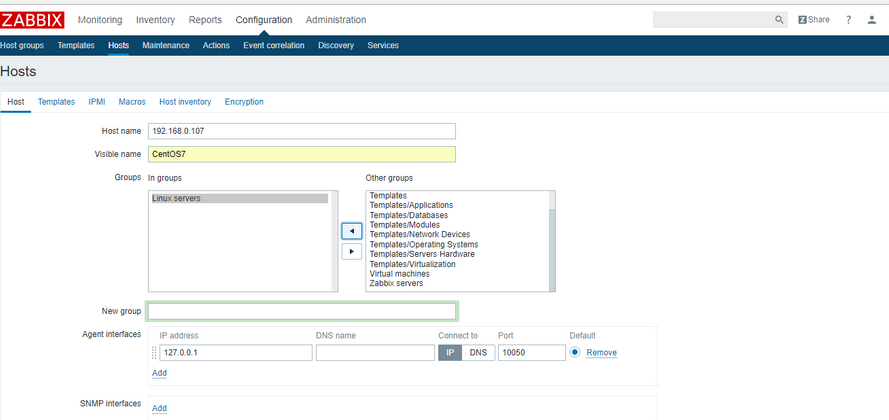
Task: Switch to the IPMI tab
Action: click(x=96, y=102)
